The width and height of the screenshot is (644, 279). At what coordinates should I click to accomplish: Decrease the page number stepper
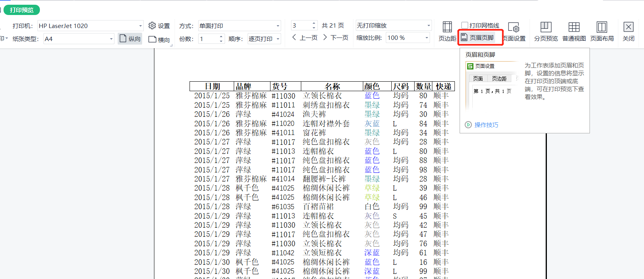pos(314,28)
